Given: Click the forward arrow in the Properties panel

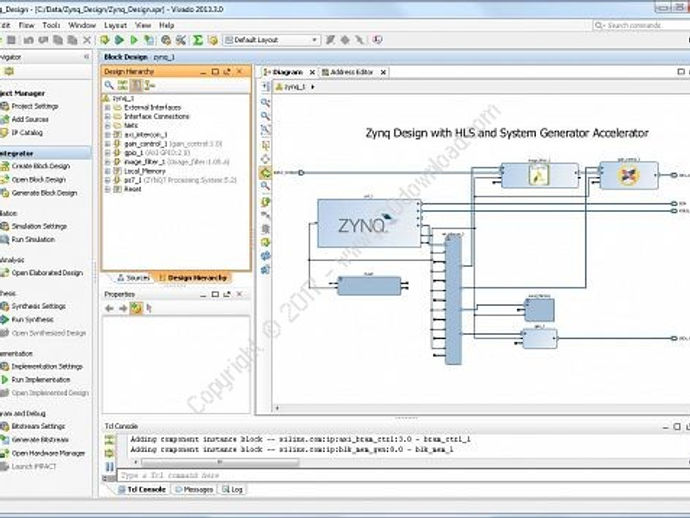Looking at the screenshot, I should [123, 309].
